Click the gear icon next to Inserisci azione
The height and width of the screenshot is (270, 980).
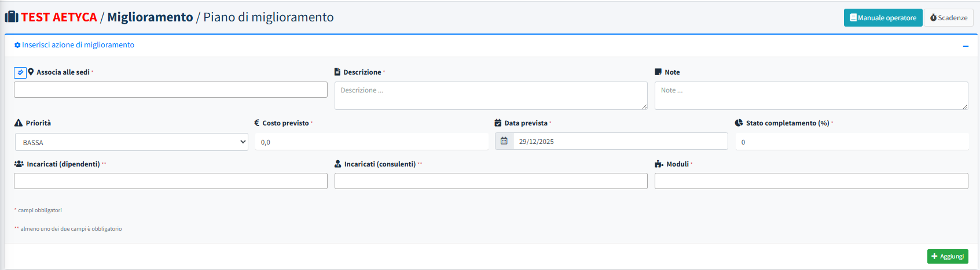(17, 45)
